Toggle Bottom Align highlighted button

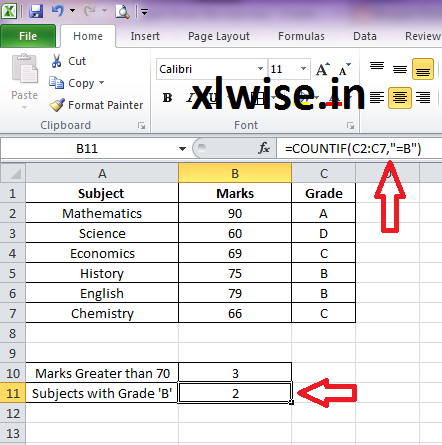[423, 69]
